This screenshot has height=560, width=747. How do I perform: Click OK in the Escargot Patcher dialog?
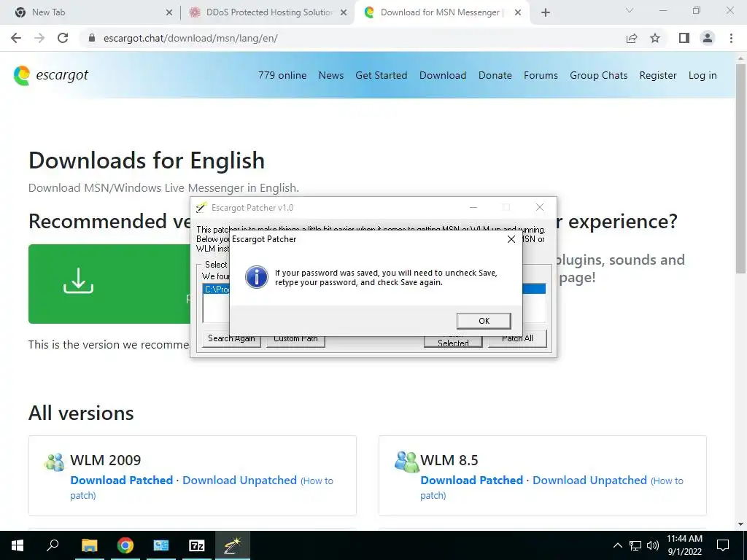(x=484, y=321)
